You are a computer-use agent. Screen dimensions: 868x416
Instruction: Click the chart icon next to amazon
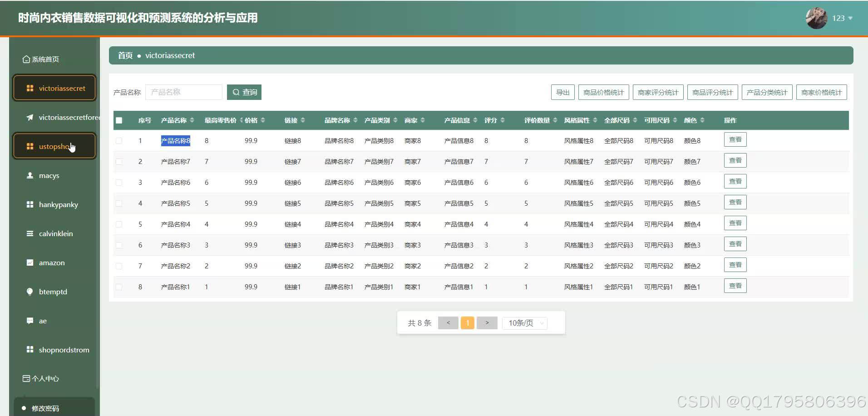click(30, 262)
